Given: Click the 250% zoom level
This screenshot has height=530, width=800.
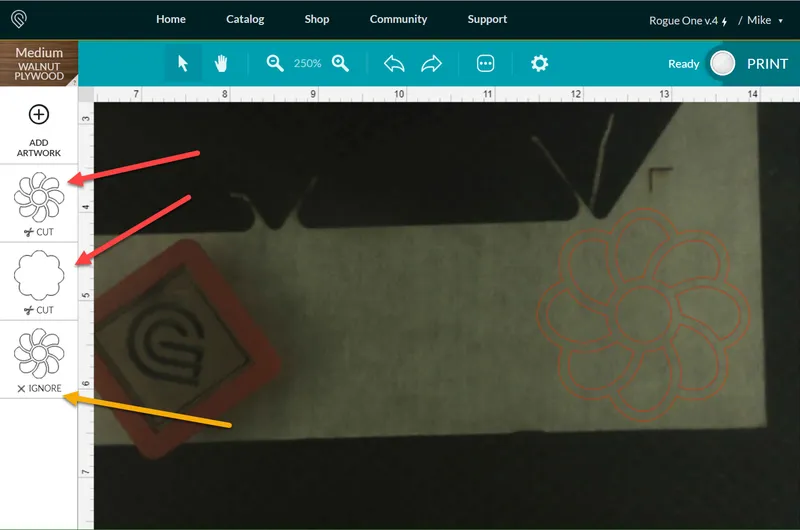Looking at the screenshot, I should (307, 63).
